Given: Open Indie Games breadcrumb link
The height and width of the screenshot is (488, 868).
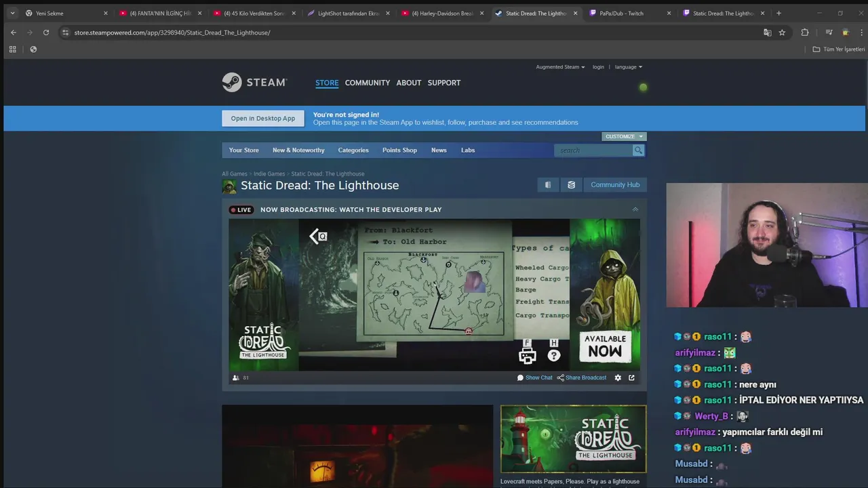Looking at the screenshot, I should 269,174.
